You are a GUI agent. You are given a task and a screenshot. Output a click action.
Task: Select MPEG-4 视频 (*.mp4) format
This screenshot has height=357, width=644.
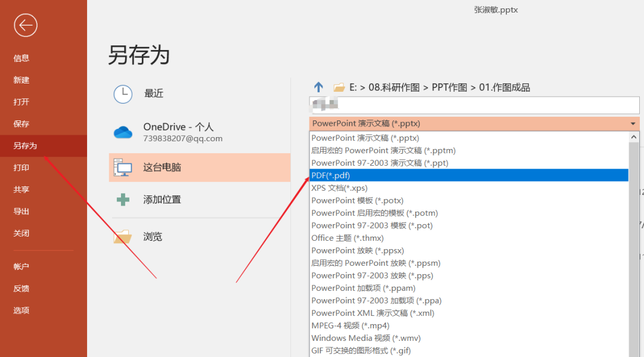[x=469, y=325]
